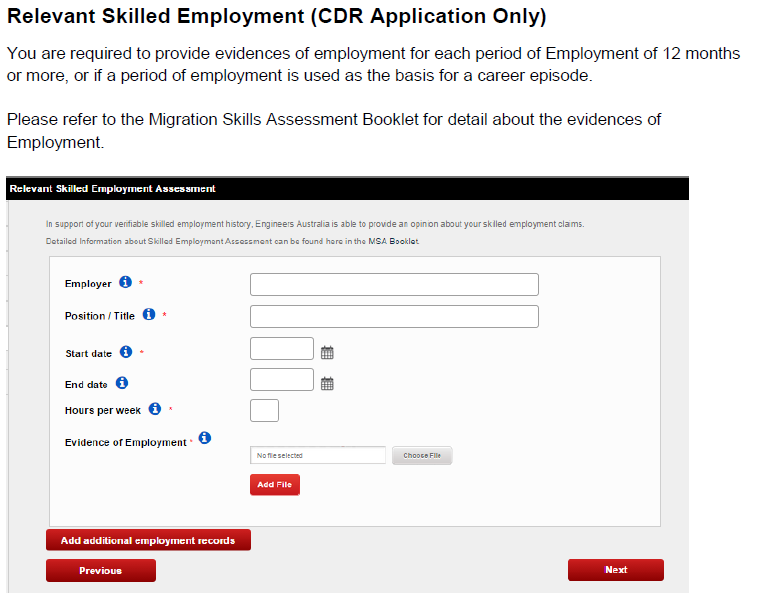Click the Hours per week box
The width and height of the screenshot is (763, 593).
click(x=264, y=410)
